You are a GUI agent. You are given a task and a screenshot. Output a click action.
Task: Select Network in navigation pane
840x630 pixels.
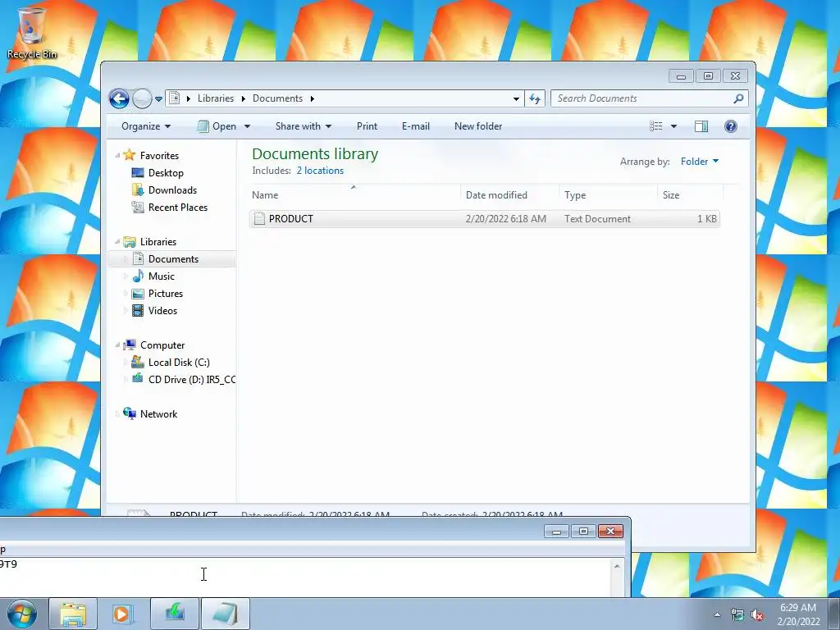[158, 414]
